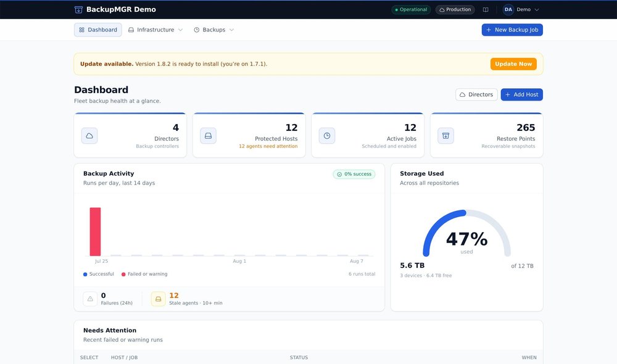Expand the Infrastructure menu chevron
The height and width of the screenshot is (364, 617).
tap(181, 30)
